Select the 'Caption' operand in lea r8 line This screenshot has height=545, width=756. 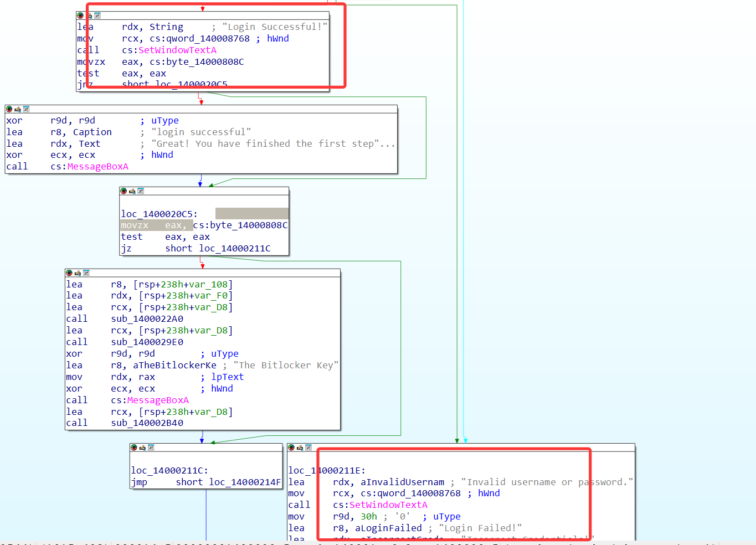pyautogui.click(x=92, y=132)
